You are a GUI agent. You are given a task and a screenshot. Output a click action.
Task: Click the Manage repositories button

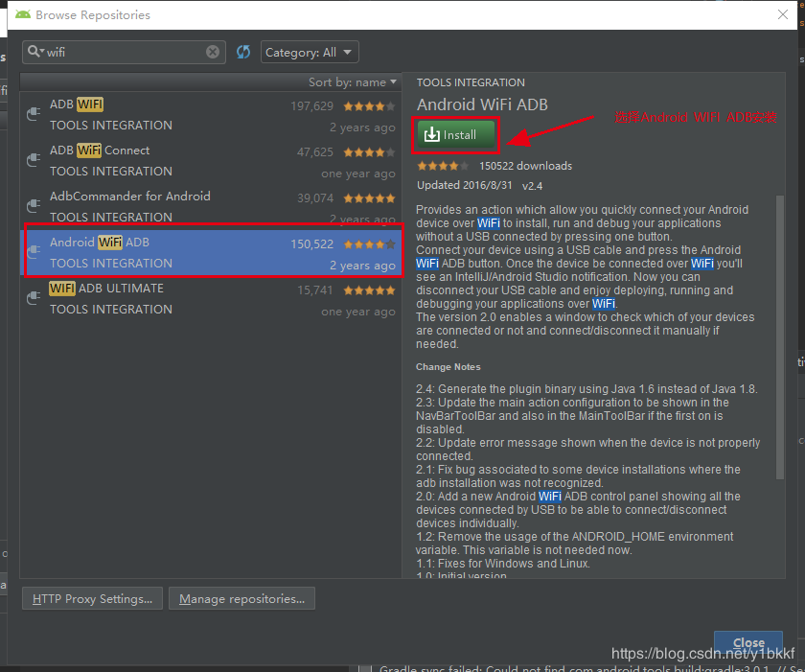point(241,598)
